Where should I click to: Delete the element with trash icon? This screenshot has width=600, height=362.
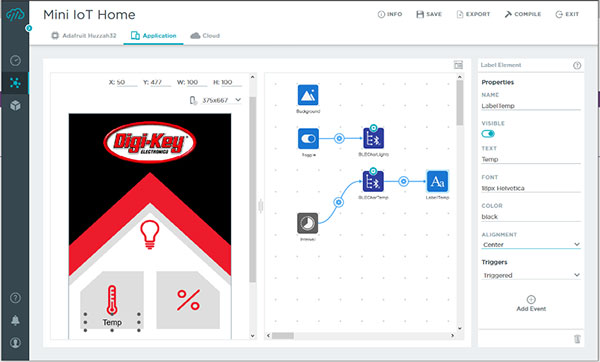(x=577, y=339)
